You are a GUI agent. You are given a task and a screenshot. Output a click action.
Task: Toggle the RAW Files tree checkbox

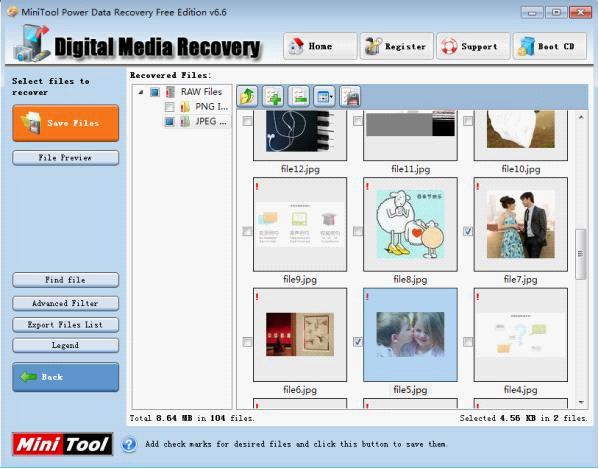click(155, 92)
